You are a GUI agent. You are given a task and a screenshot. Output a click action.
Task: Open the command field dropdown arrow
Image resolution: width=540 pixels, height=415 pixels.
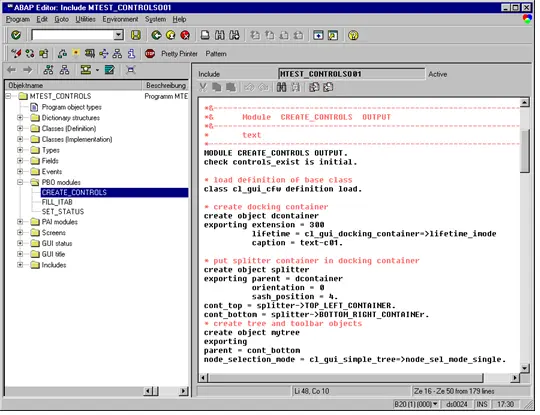click(118, 35)
